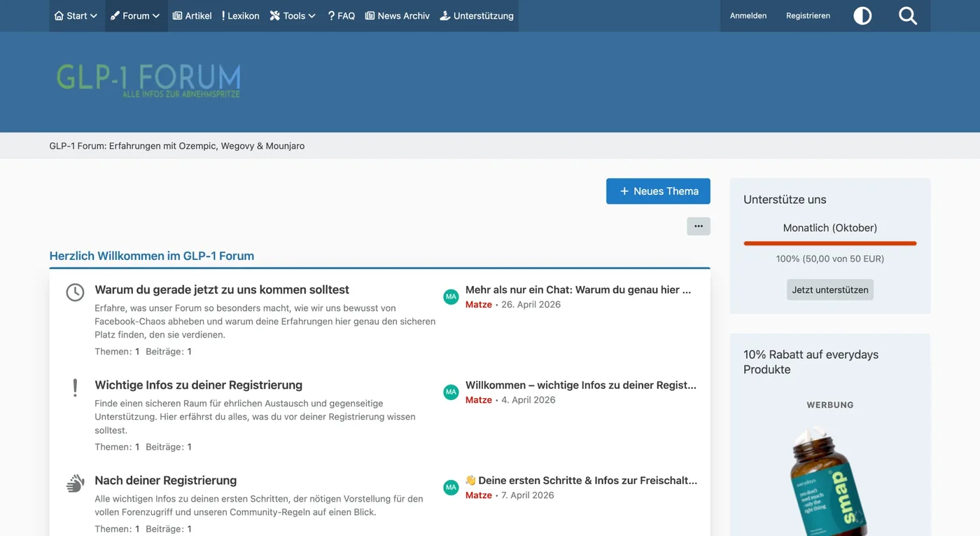Open the Lexikon menu item

240,15
